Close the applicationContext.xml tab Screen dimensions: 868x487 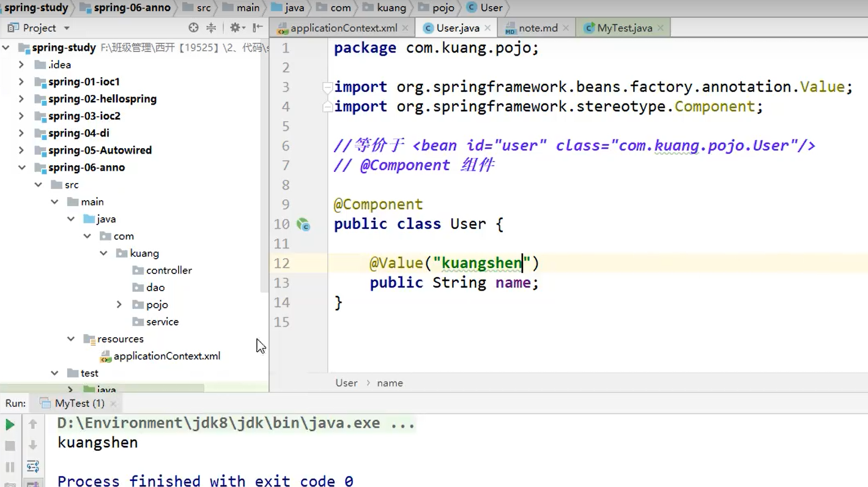(405, 28)
